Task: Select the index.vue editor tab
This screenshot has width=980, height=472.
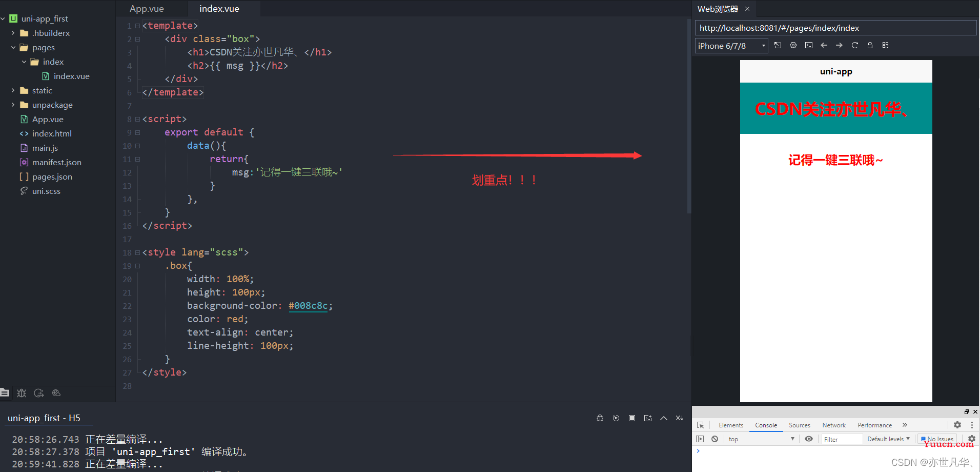Action: (x=219, y=9)
